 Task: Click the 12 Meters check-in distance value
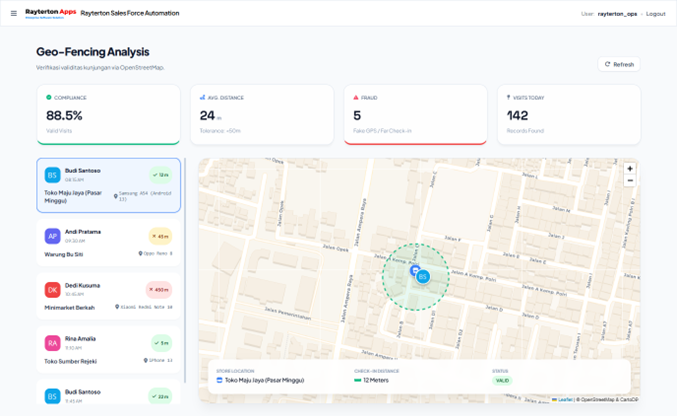[x=376, y=380]
